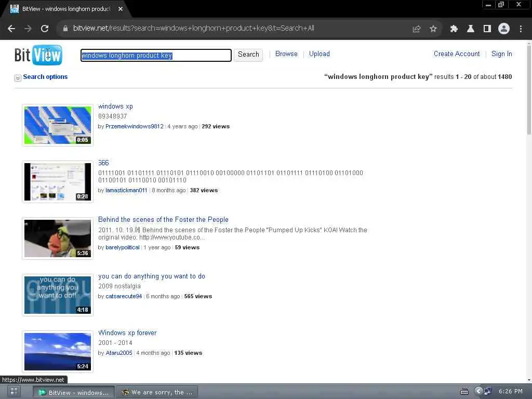Click the Sign In link
Viewport: 532px width, 399px height.
(x=501, y=54)
